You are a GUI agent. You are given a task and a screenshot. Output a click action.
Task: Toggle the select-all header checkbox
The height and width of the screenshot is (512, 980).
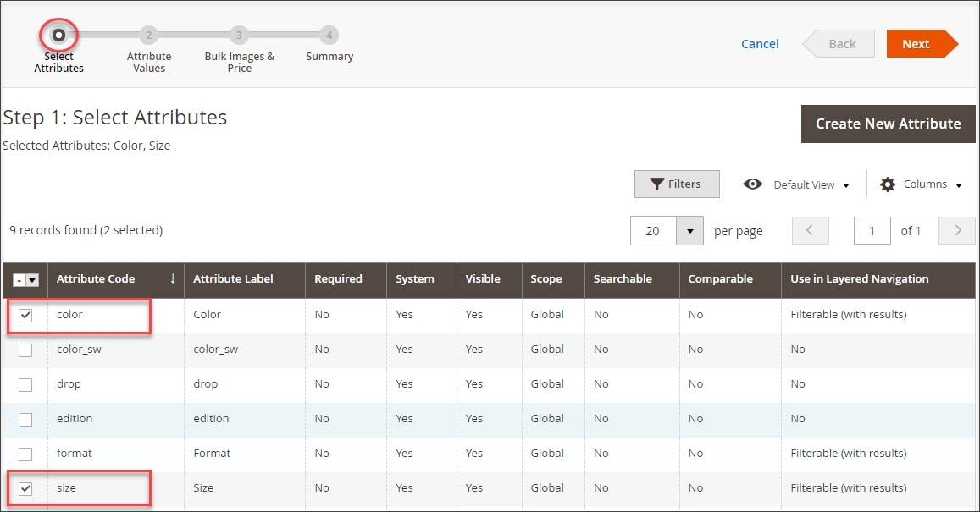click(x=19, y=280)
